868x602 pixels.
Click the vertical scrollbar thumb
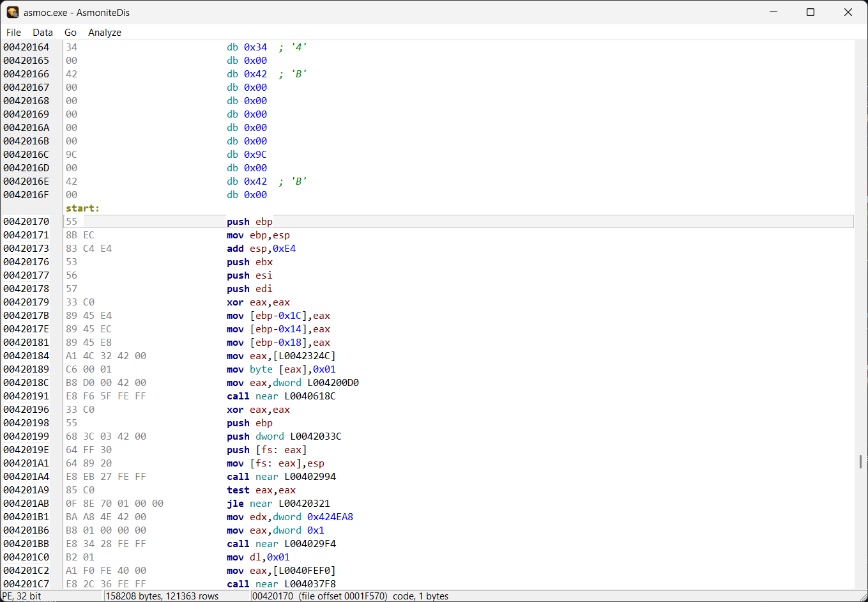coord(860,461)
